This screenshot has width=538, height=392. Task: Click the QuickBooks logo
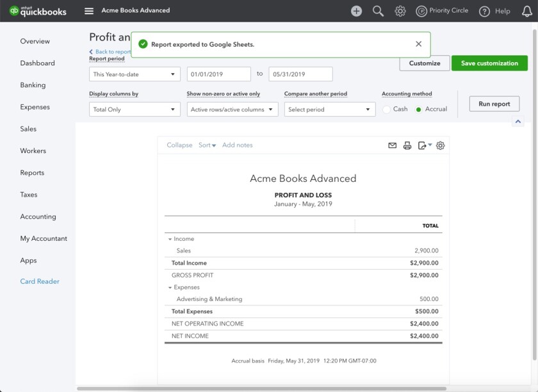[x=38, y=11]
